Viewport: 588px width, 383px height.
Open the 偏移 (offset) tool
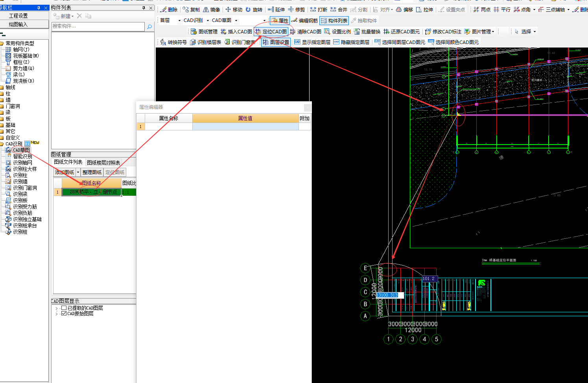[x=405, y=9]
